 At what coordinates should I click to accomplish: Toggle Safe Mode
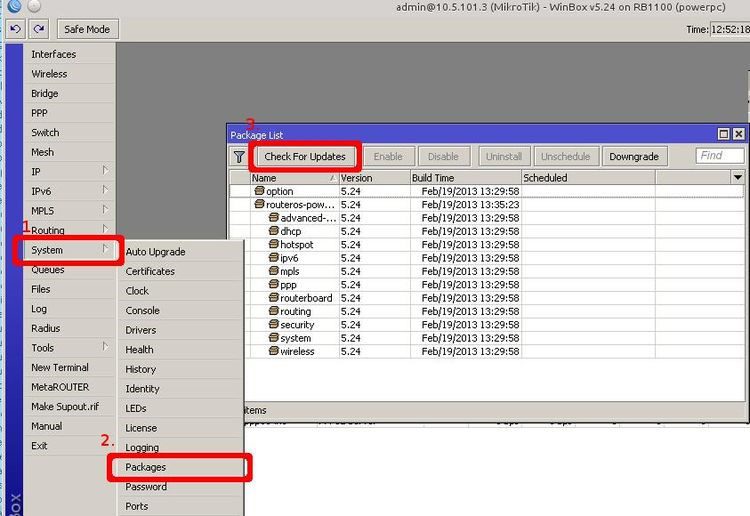(86, 29)
